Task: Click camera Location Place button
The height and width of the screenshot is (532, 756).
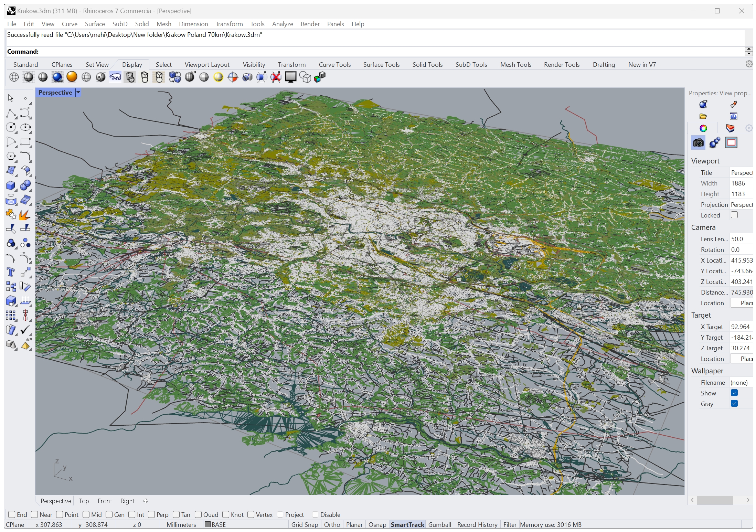Action: click(x=743, y=303)
